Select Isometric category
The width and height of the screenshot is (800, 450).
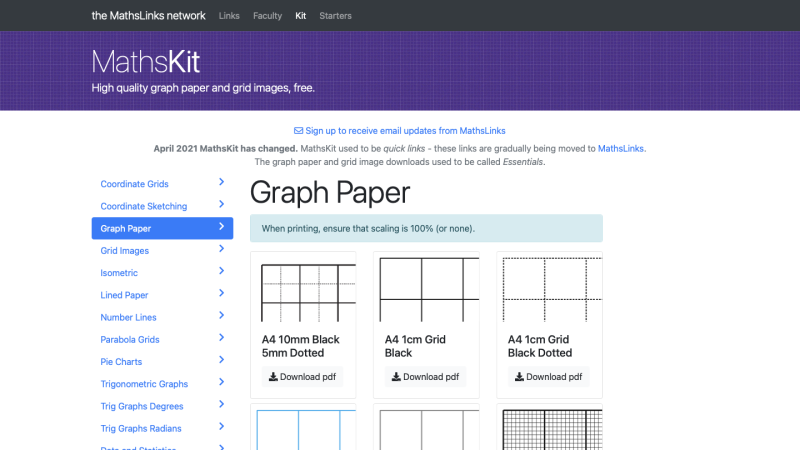coord(162,272)
